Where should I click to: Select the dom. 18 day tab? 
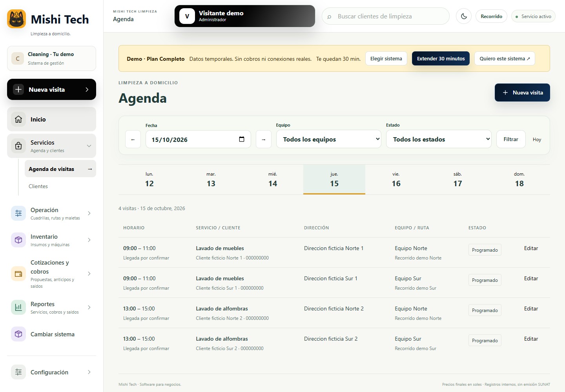click(519, 180)
